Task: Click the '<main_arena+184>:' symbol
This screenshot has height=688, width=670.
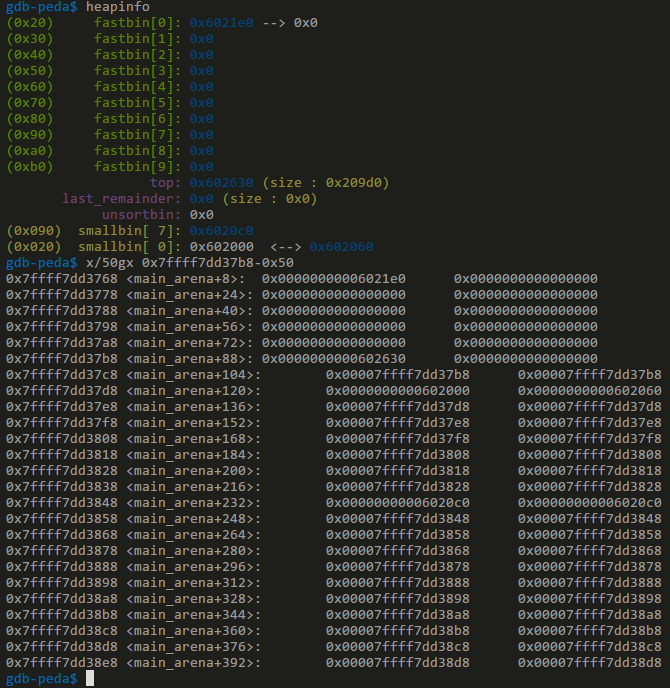Action: coord(193,455)
